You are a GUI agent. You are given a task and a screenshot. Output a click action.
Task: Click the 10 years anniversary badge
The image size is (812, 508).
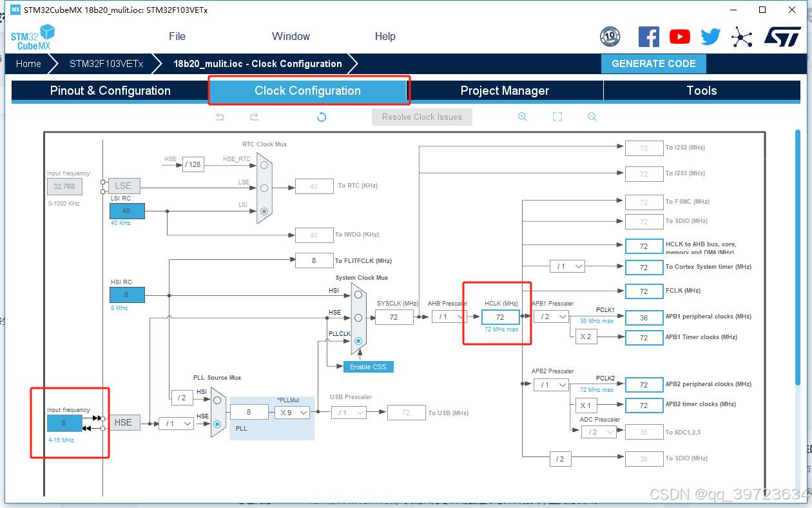click(610, 37)
